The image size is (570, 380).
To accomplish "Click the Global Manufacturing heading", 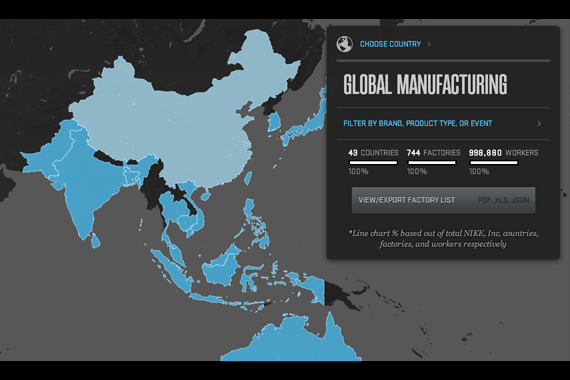I will (425, 84).
